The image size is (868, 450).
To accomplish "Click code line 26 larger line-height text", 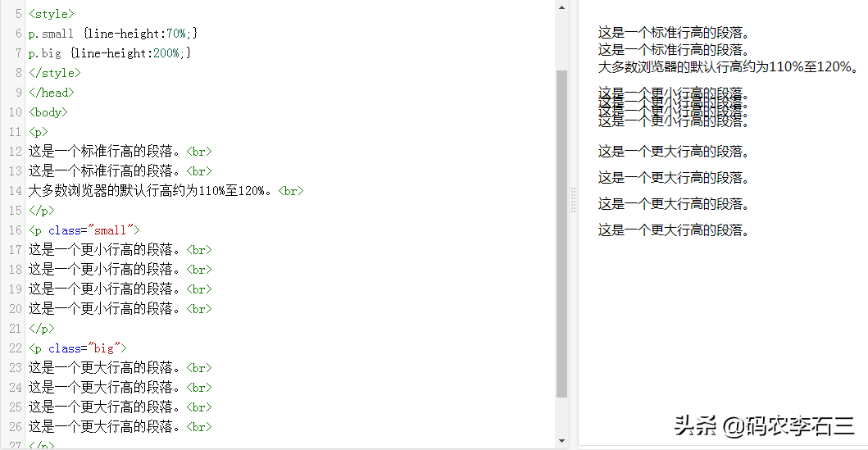I will pyautogui.click(x=120, y=427).
